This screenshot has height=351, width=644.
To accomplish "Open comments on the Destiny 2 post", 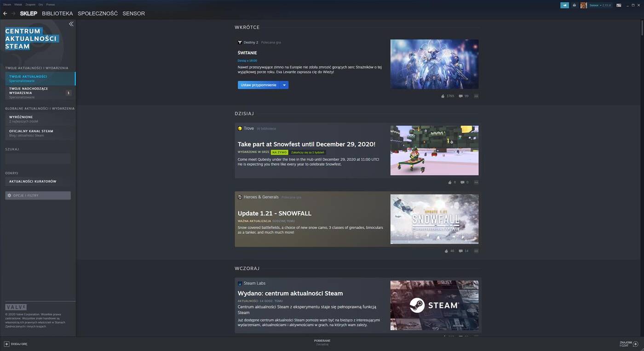I will point(460,96).
